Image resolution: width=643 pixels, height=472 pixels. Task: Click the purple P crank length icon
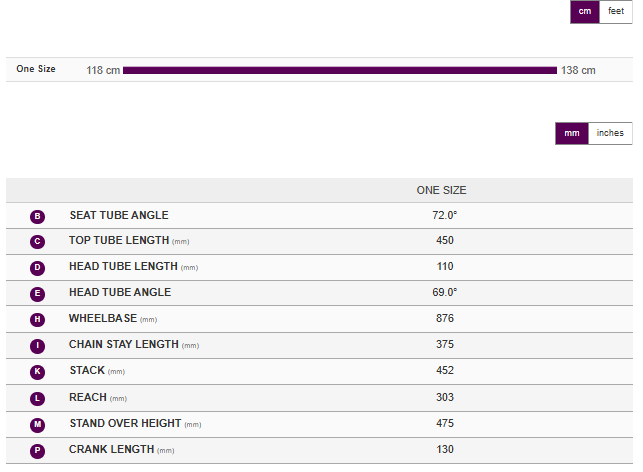[37, 450]
